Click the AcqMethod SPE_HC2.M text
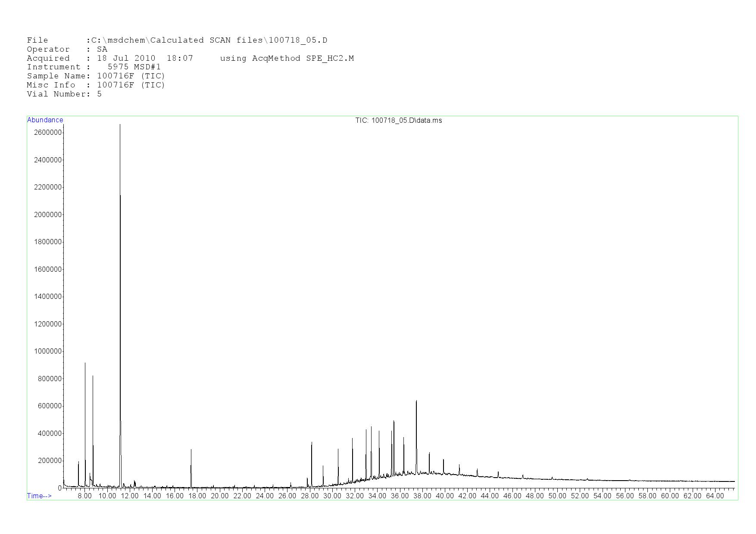Screen dimensions: 756x534 [x=287, y=59]
